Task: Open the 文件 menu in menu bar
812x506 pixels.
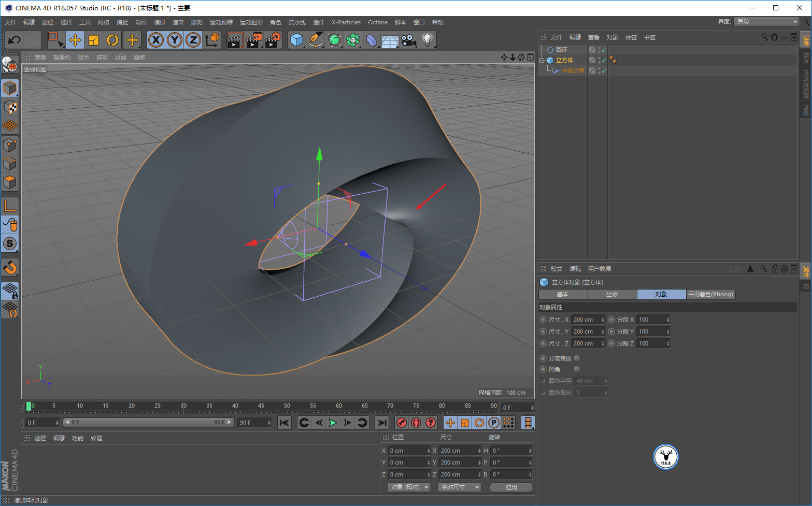Action: coord(10,22)
